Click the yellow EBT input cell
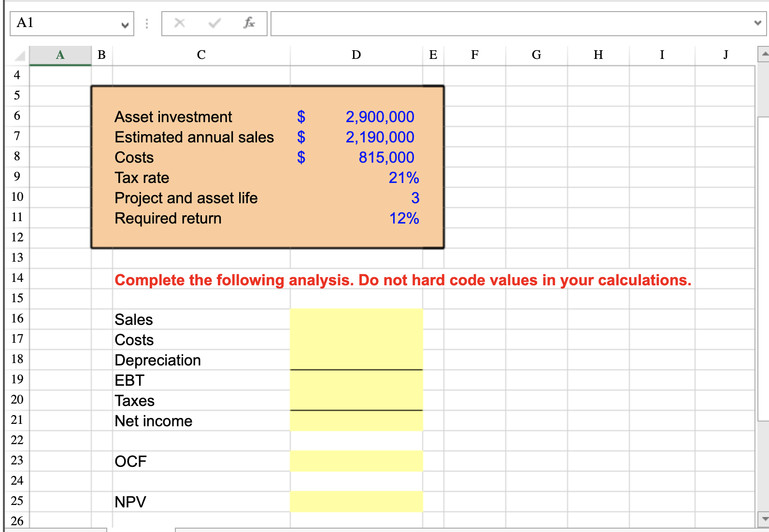 (x=356, y=380)
